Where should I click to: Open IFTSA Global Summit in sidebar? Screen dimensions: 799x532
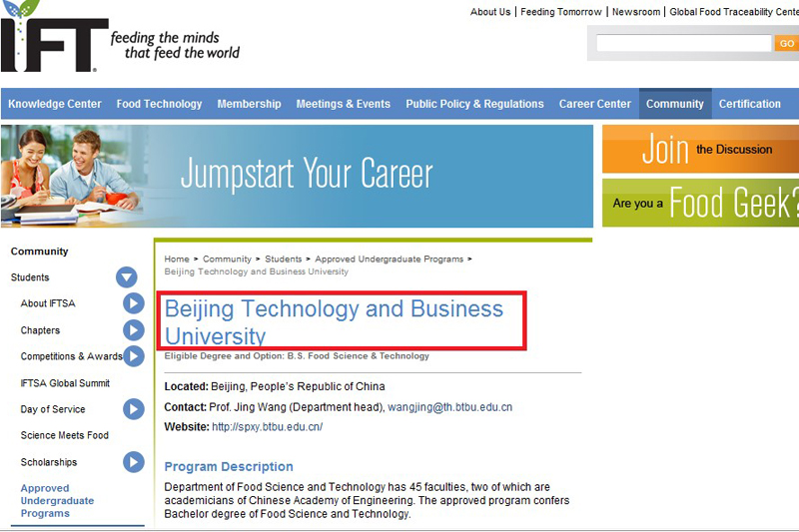(x=65, y=383)
